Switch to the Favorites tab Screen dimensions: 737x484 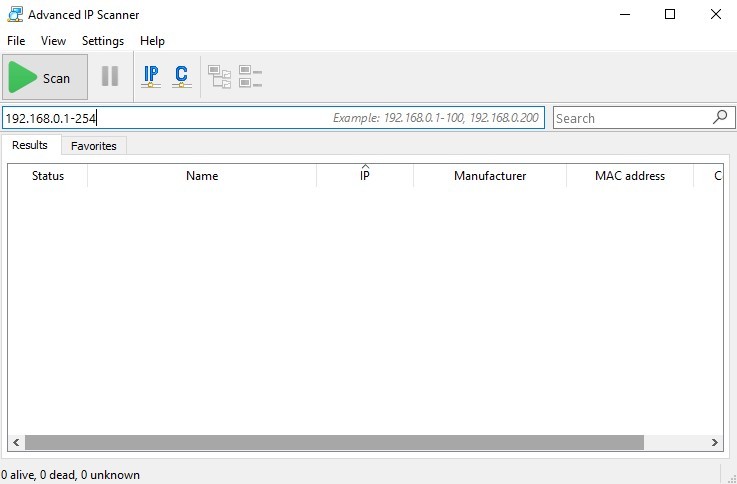click(x=94, y=146)
